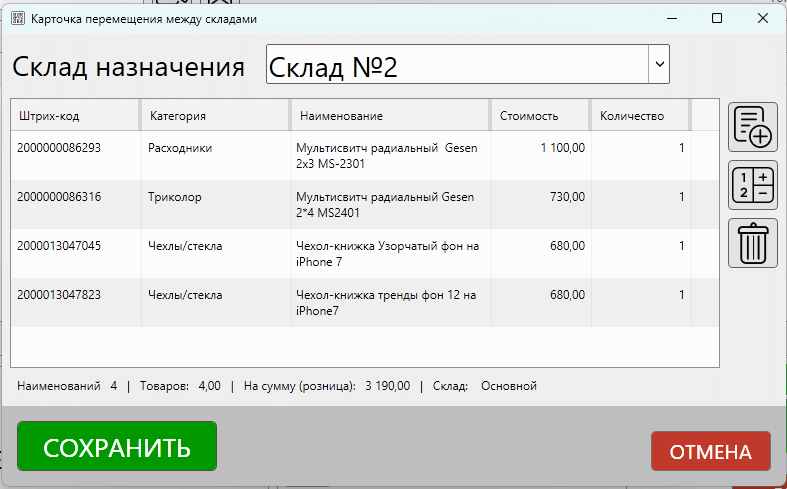The image size is (787, 489).
Task: Maximize the Карточка перемещения window
Action: [717, 19]
